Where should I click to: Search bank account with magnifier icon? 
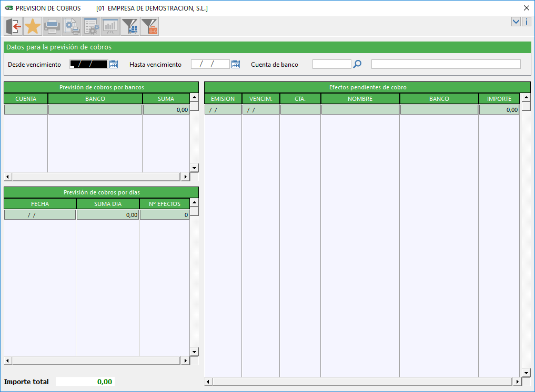click(x=357, y=64)
